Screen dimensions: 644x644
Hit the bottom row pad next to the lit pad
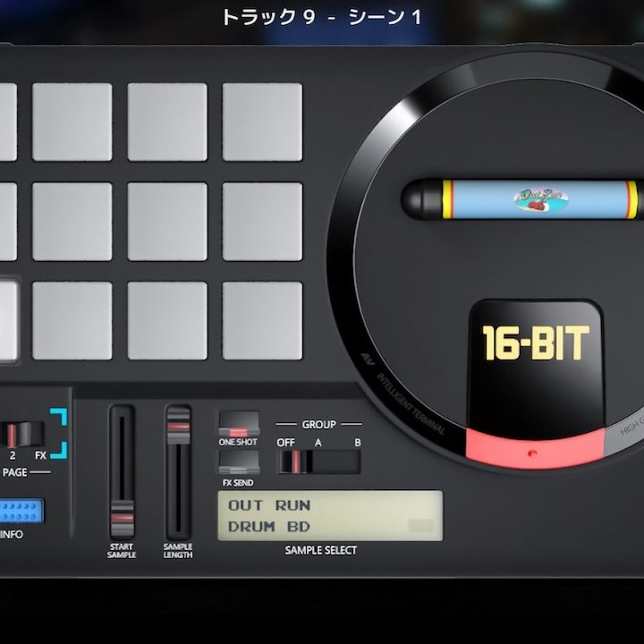coord(72,321)
